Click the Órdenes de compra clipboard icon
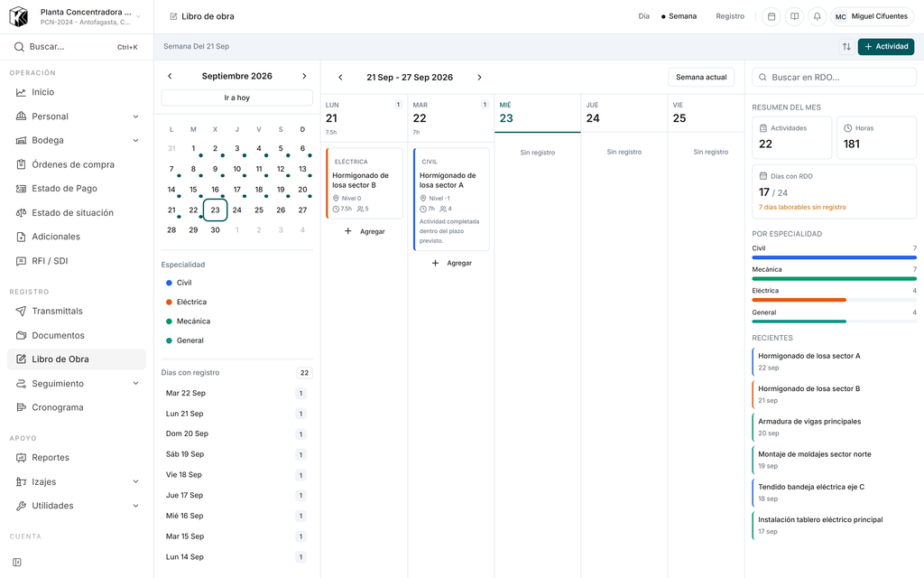This screenshot has height=578, width=924. 21,164
